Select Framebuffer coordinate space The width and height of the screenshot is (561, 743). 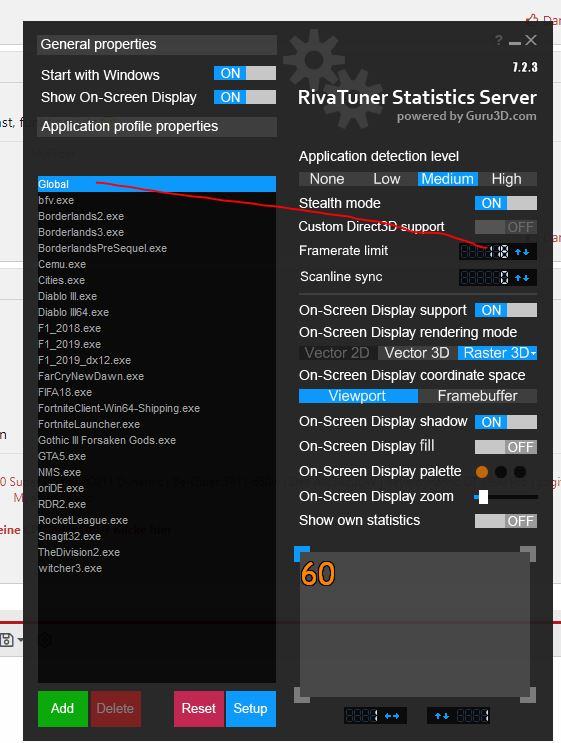click(478, 396)
